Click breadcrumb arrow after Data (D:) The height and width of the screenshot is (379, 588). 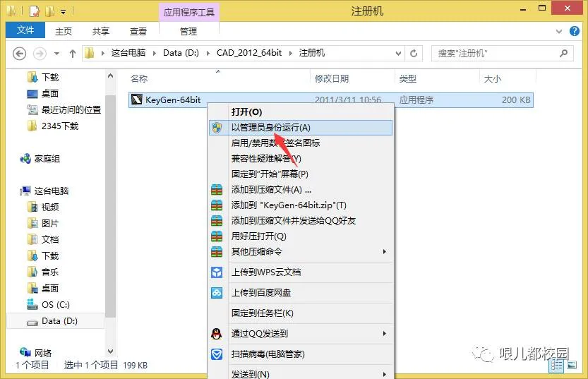pyautogui.click(x=208, y=53)
